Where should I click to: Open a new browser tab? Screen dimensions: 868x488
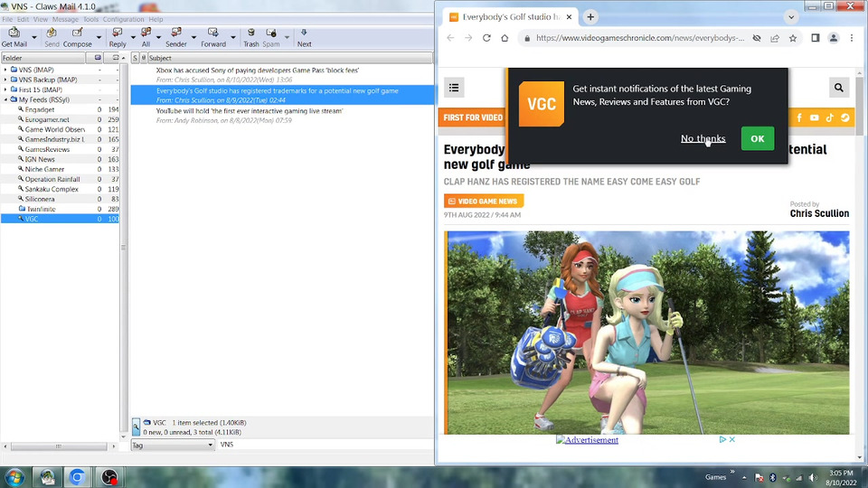click(590, 17)
